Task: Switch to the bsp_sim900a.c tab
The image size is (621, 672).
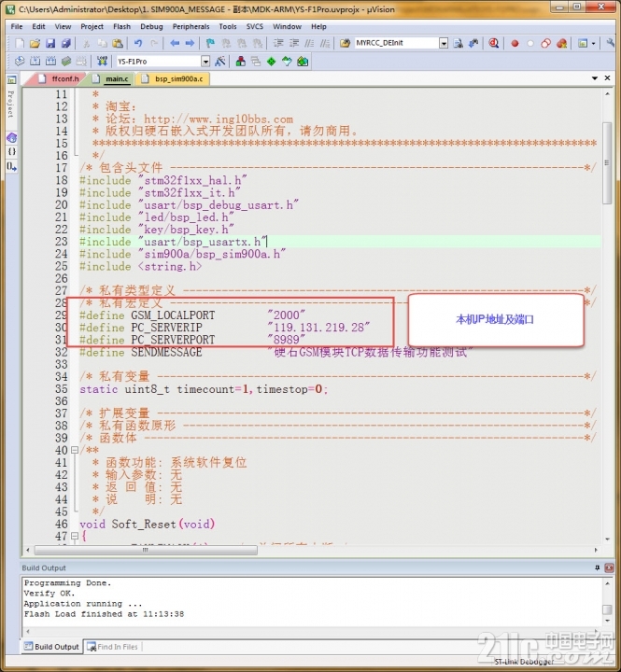Action: click(174, 78)
